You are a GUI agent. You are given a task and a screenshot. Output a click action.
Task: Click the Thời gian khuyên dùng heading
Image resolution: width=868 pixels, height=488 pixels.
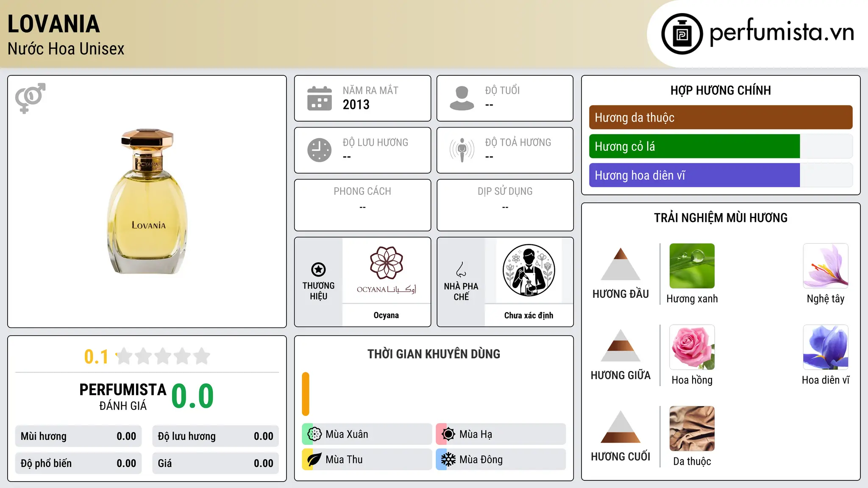point(434,354)
